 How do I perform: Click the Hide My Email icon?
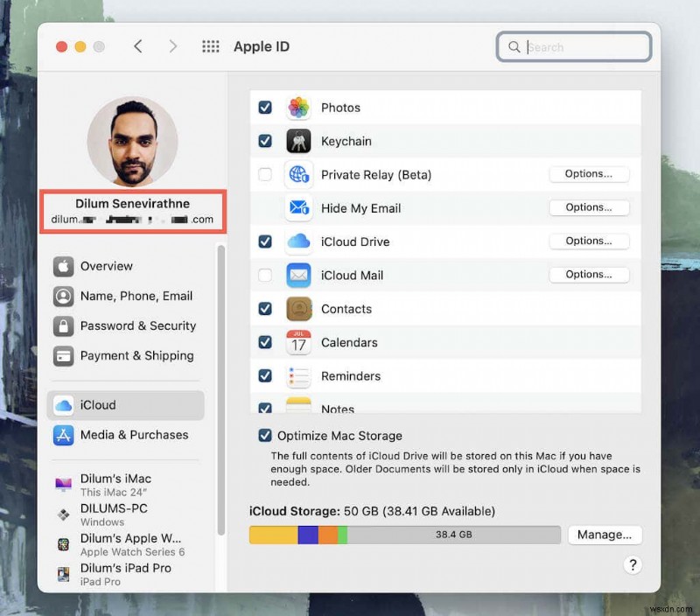coord(298,208)
